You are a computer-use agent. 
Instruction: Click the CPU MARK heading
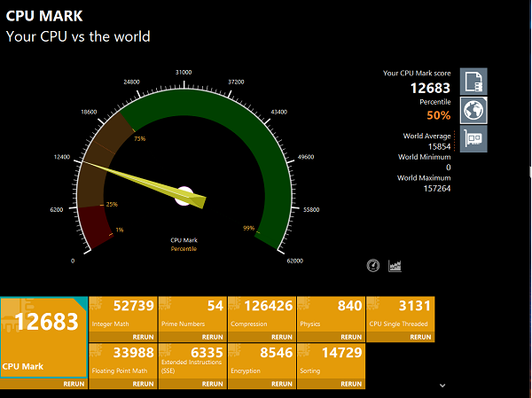[x=44, y=16]
